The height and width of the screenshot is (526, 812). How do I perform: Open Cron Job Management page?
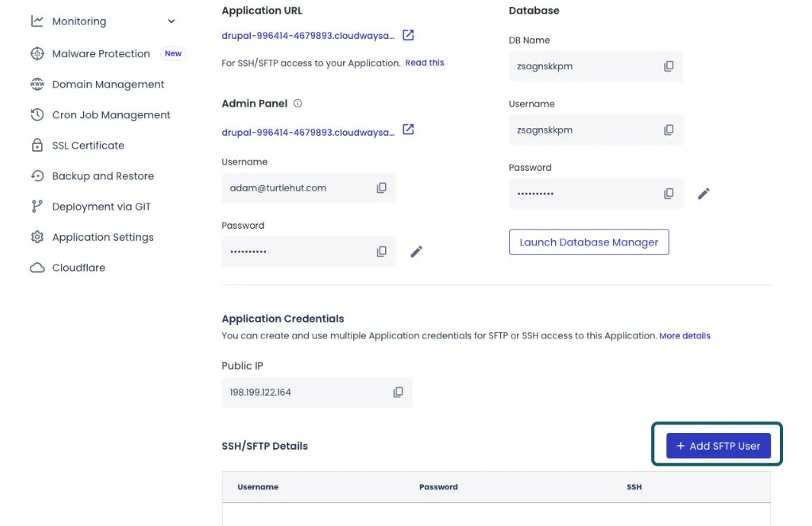tap(111, 115)
